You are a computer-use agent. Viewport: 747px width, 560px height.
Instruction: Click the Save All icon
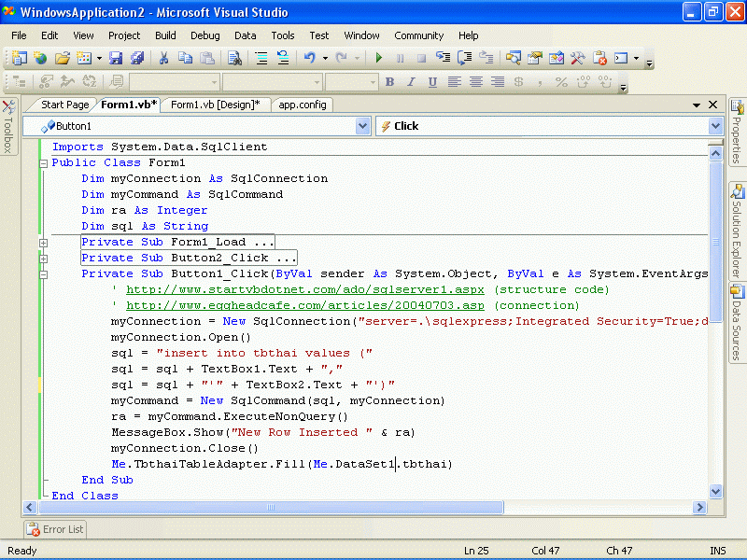tap(137, 58)
